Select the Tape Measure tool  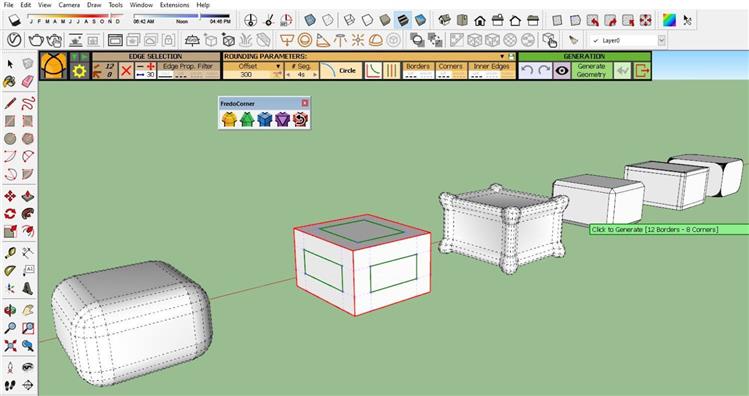[10, 253]
